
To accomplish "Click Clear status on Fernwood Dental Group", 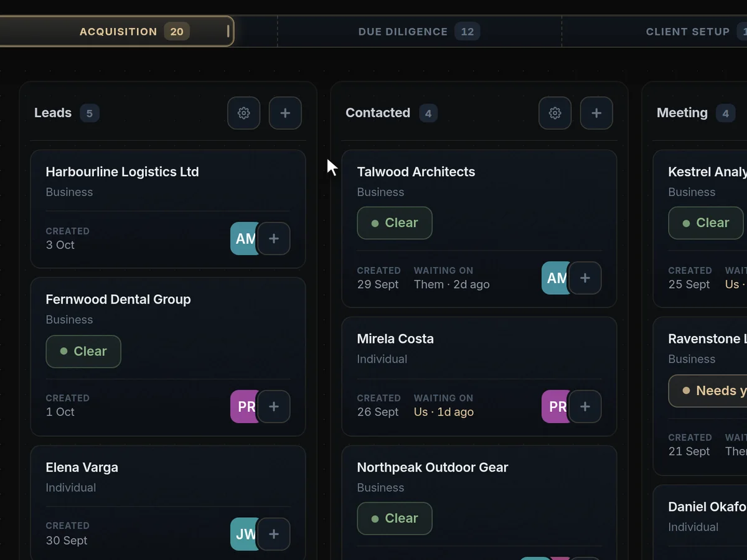I will pyautogui.click(x=83, y=352).
